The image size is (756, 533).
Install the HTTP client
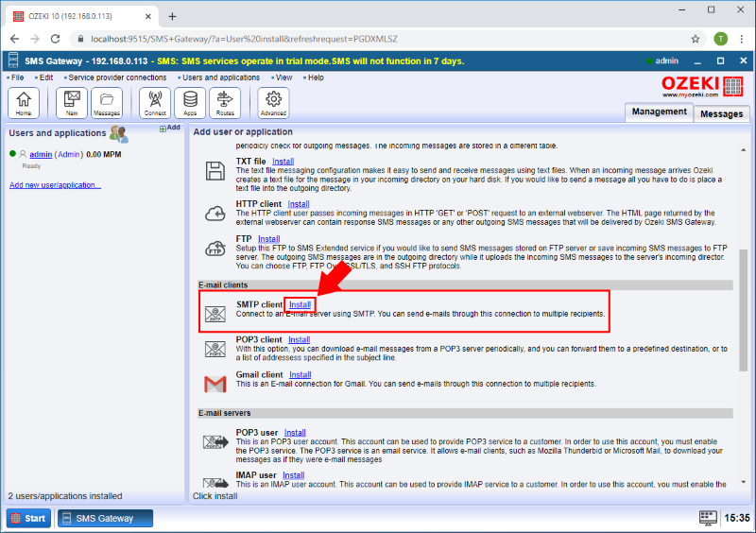pyautogui.click(x=299, y=204)
